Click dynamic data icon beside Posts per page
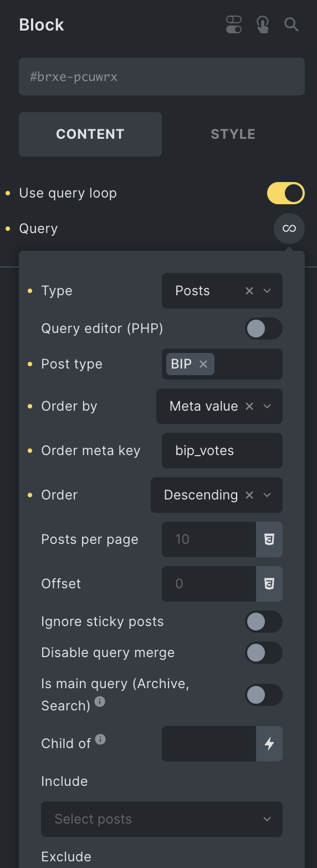The width and height of the screenshot is (317, 868). point(269,539)
